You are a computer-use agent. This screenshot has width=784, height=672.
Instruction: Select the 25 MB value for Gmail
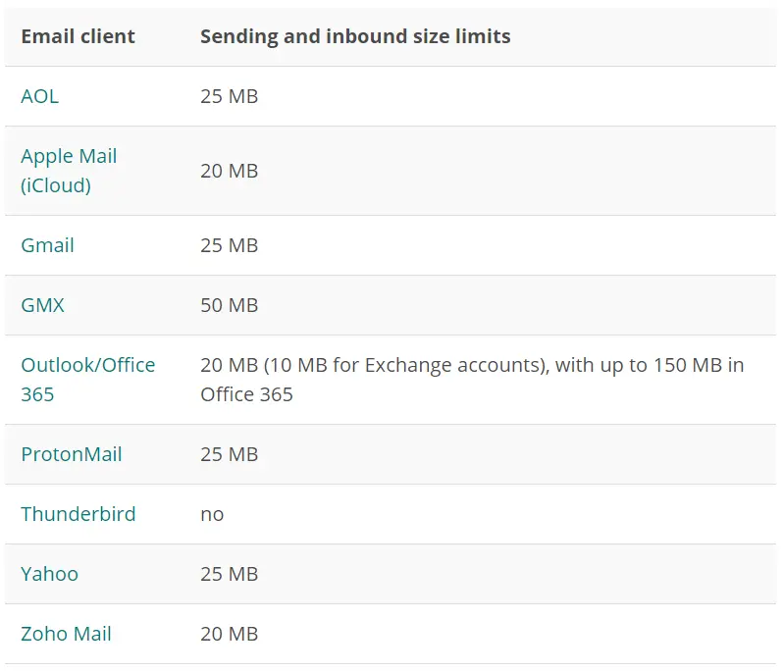(229, 245)
